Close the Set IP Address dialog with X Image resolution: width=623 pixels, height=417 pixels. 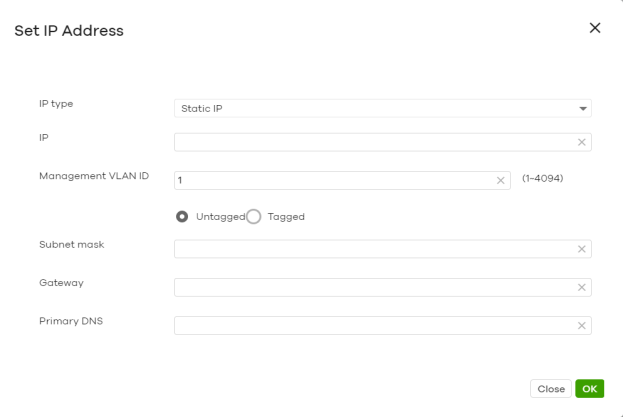[595, 28]
